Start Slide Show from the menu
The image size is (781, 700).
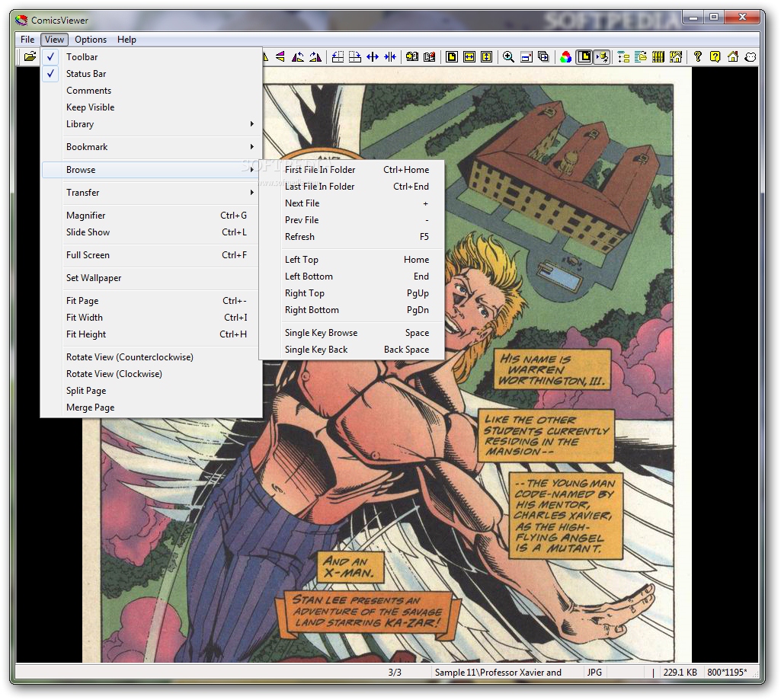[152, 232]
